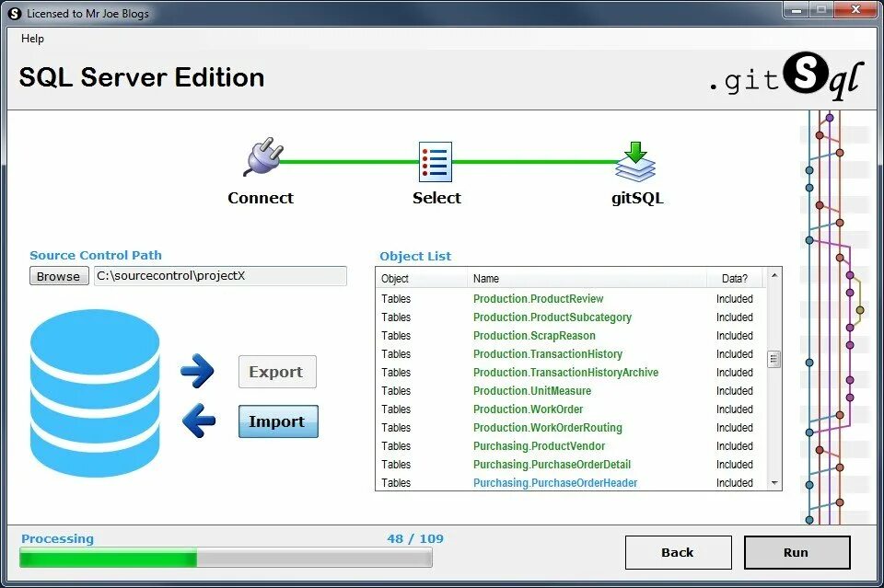884x588 pixels.
Task: Minimize the gitSQL window
Action: [797, 10]
